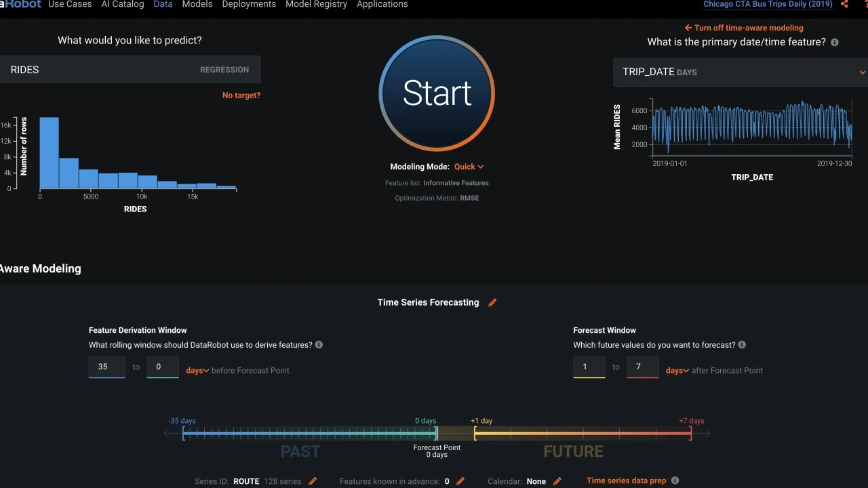The height and width of the screenshot is (488, 868).
Task: Change Forecast Window days unit dropdown
Action: coord(677,371)
